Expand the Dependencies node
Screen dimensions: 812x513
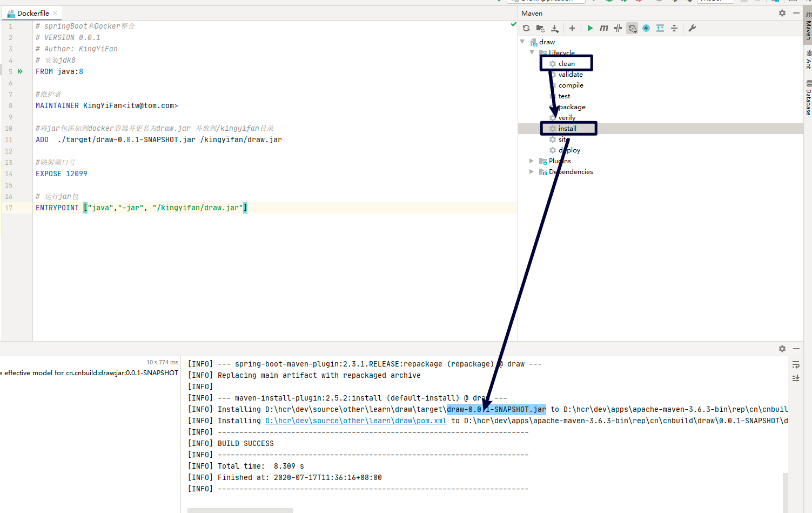(x=532, y=171)
